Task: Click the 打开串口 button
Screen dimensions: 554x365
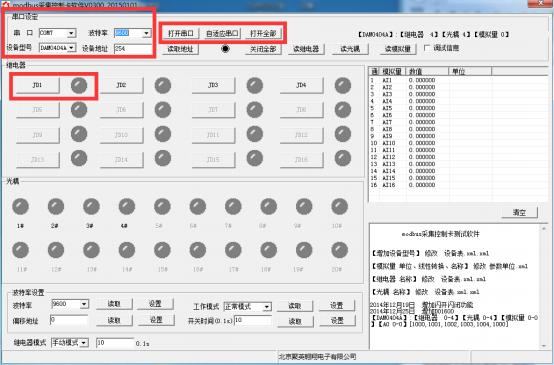Action: (x=181, y=34)
